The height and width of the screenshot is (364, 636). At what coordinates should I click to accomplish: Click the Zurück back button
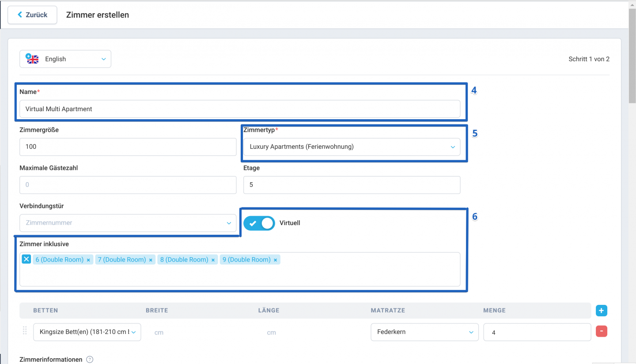coord(32,15)
